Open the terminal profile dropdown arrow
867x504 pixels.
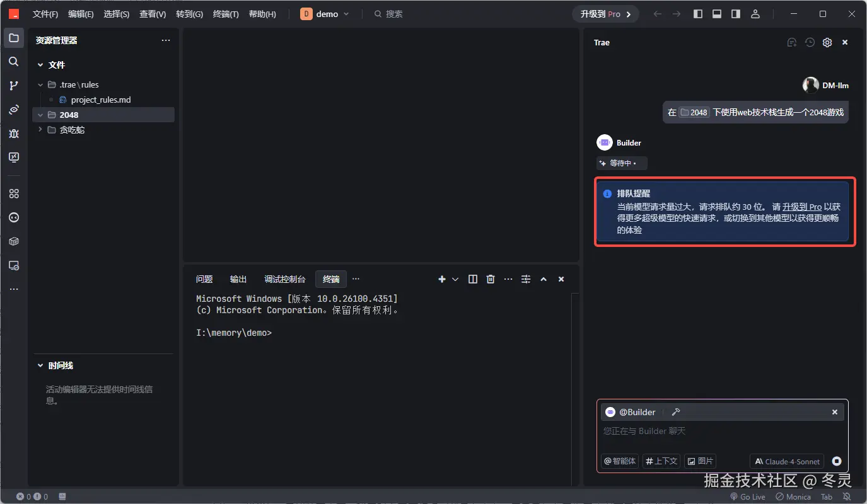455,278
